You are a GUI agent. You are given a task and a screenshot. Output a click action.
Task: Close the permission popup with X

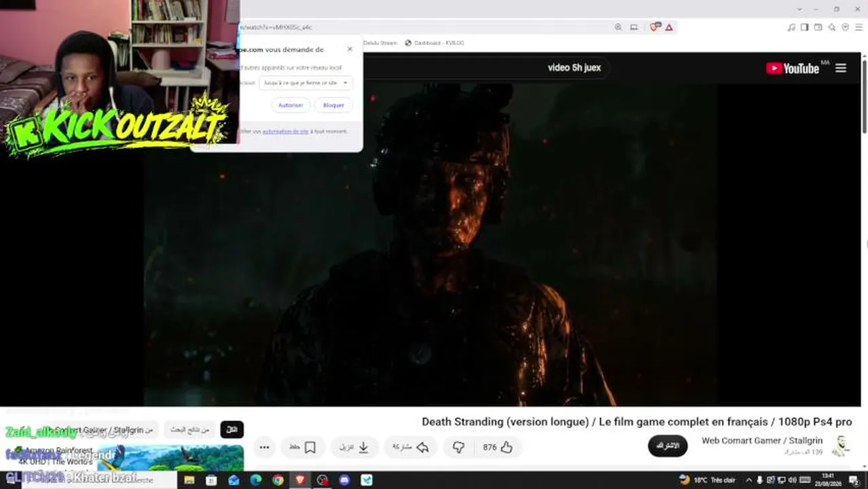[x=350, y=49]
